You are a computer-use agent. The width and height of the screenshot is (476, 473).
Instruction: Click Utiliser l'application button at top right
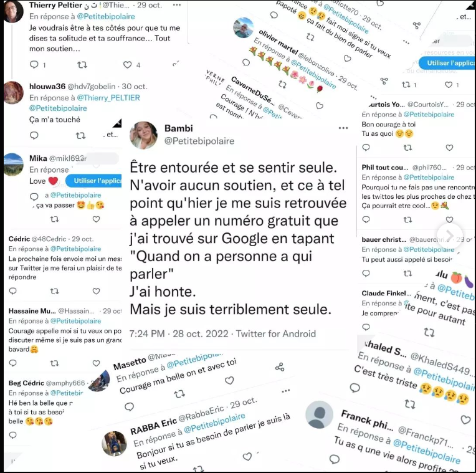(447, 63)
